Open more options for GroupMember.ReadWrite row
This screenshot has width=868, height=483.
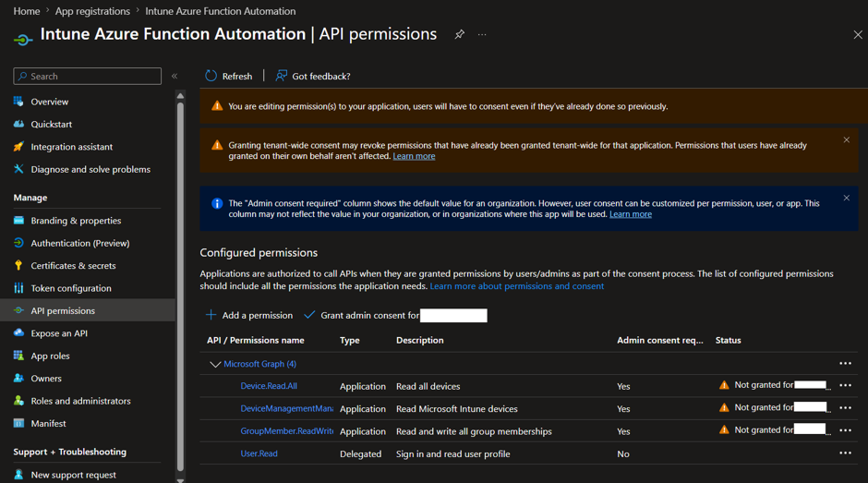845,430
